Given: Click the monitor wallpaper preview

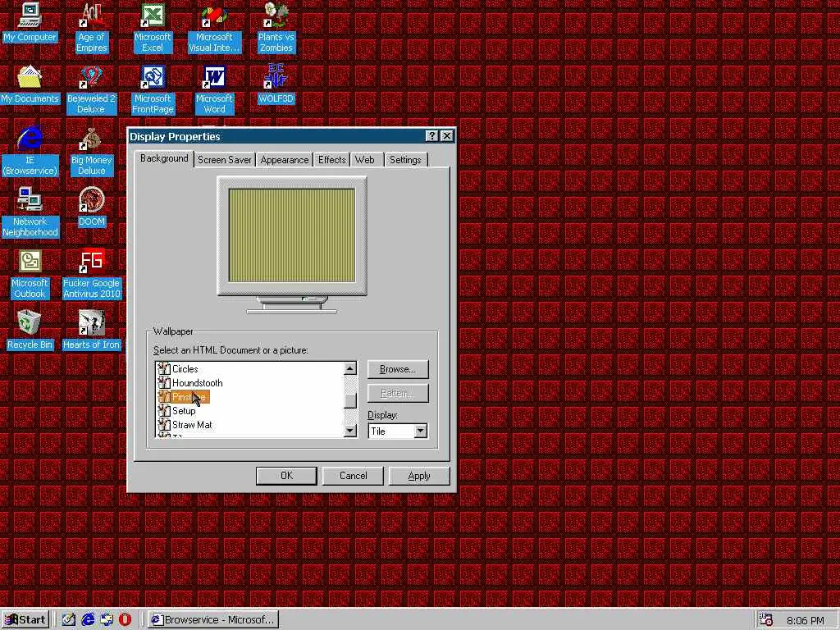Looking at the screenshot, I should coord(291,235).
